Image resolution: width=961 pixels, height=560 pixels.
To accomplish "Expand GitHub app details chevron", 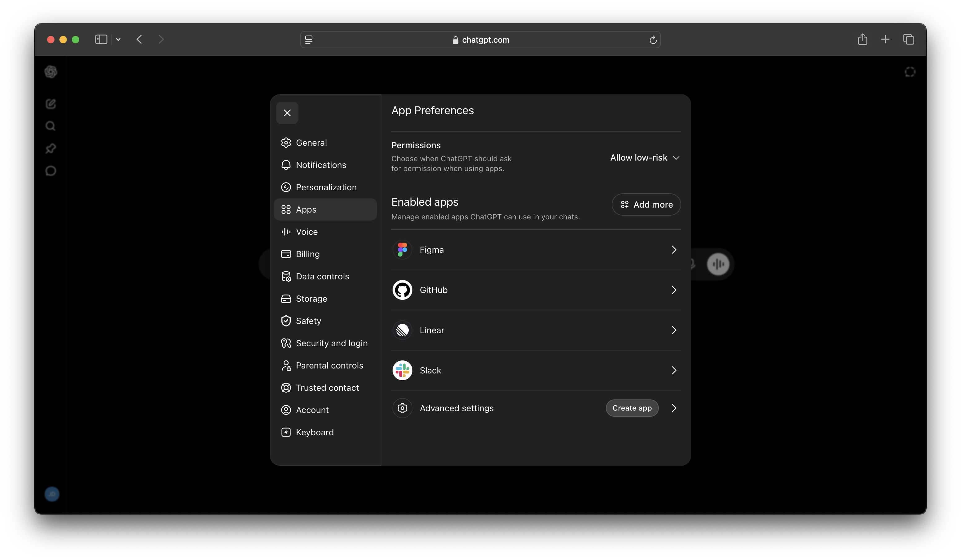I will point(674,290).
